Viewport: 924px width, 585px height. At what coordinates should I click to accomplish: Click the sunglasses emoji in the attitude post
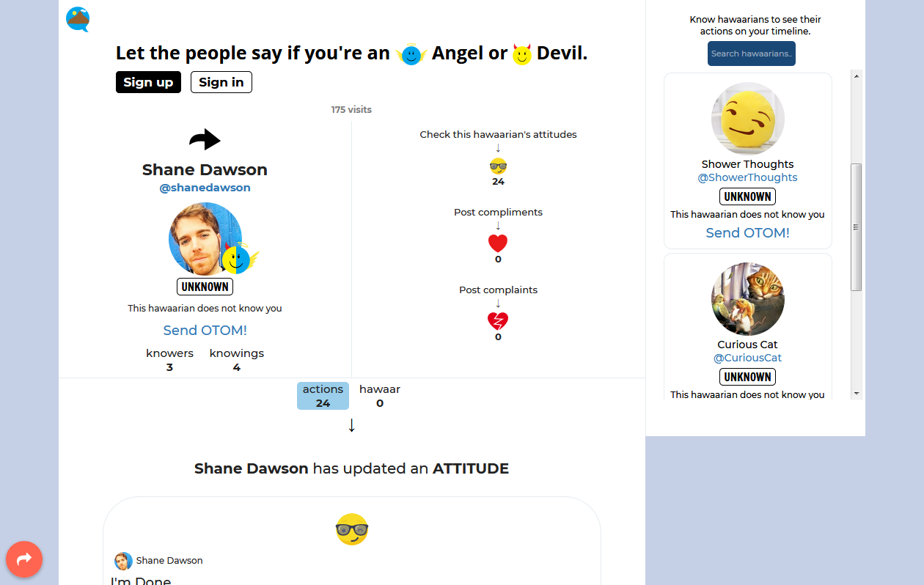click(x=352, y=529)
